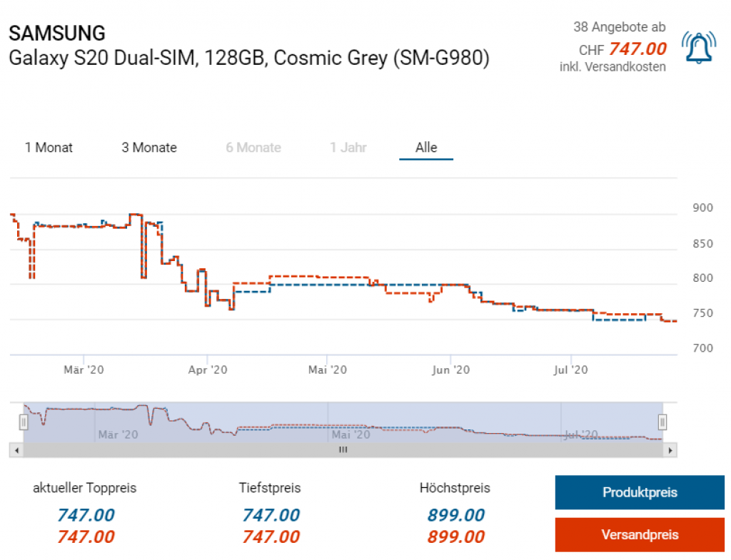Screen dimensions: 731x560
Task: Select the Alle time range
Action: (426, 148)
